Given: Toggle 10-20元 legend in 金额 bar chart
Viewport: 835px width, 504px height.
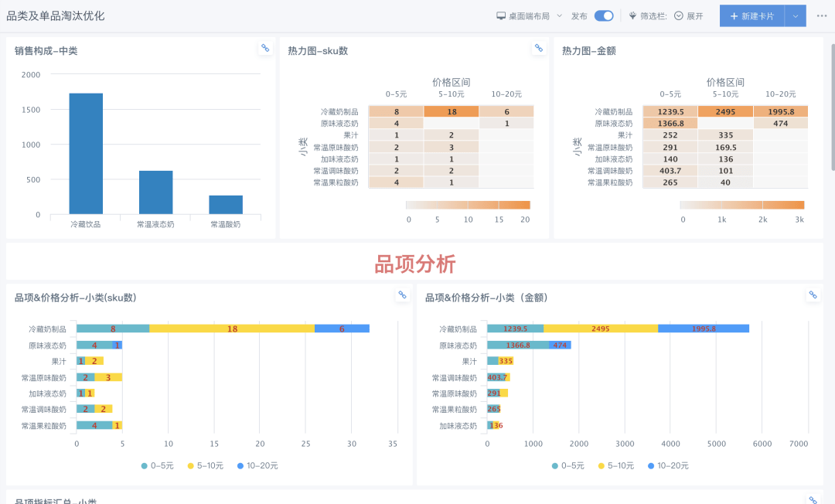Looking at the screenshot, I should [x=667, y=466].
